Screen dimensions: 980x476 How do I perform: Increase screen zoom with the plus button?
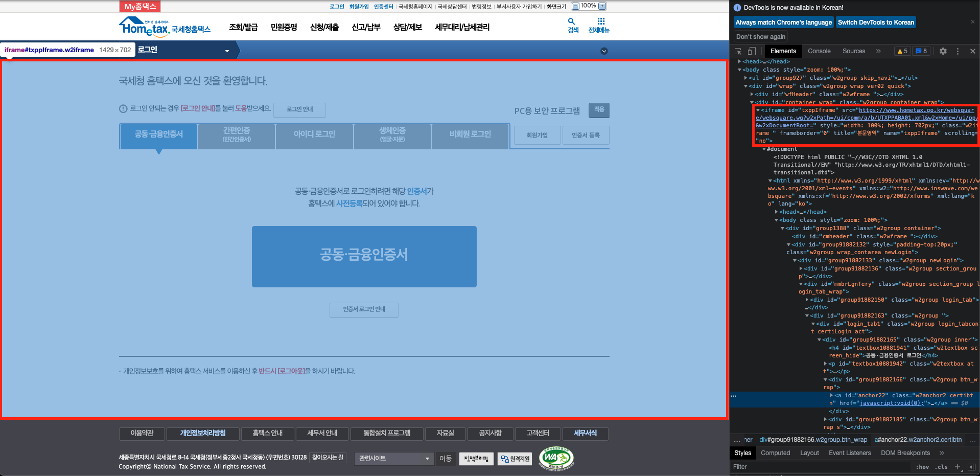click(602, 6)
